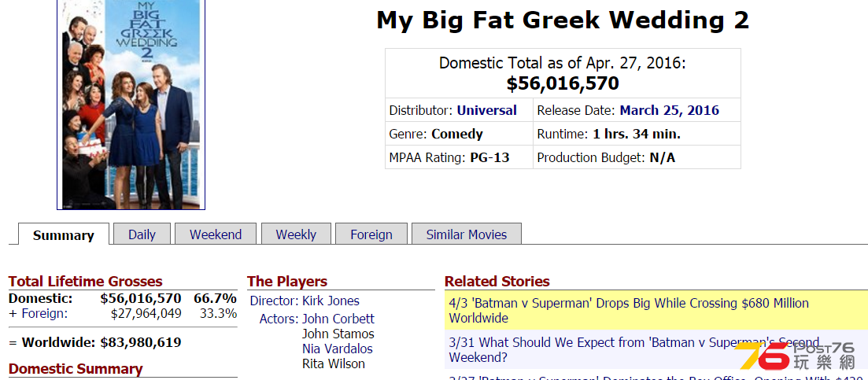
Task: Open director Kirk Jones's page
Action: [331, 301]
